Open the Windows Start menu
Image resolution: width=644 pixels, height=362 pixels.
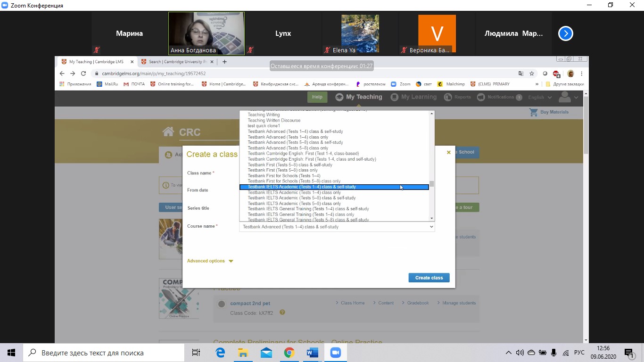[11, 353]
